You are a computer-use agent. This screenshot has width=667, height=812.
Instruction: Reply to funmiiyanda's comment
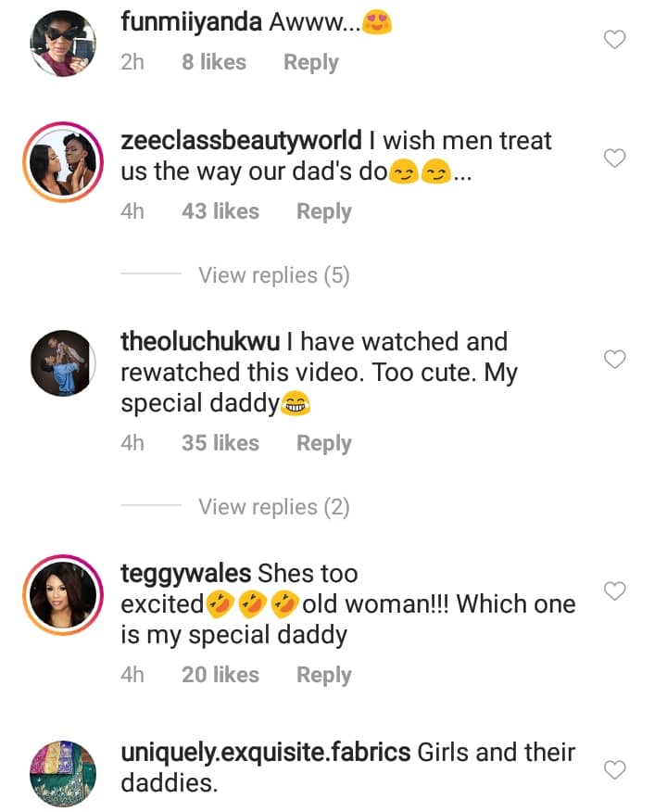pyautogui.click(x=310, y=62)
